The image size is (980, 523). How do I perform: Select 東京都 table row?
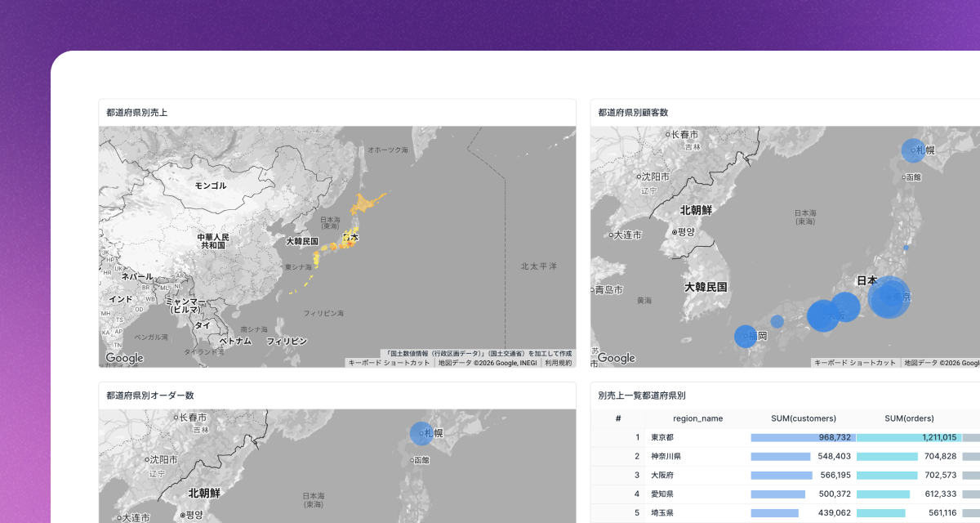[x=785, y=437]
